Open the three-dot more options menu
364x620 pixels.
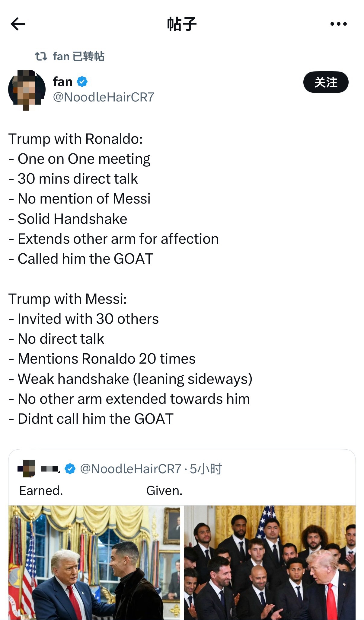coord(338,24)
